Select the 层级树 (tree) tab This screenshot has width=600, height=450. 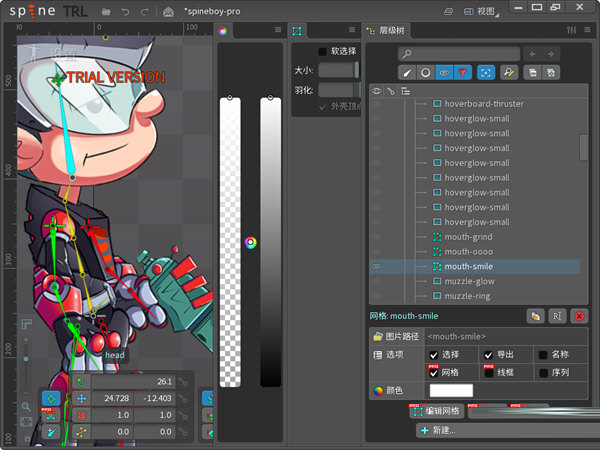(x=391, y=31)
